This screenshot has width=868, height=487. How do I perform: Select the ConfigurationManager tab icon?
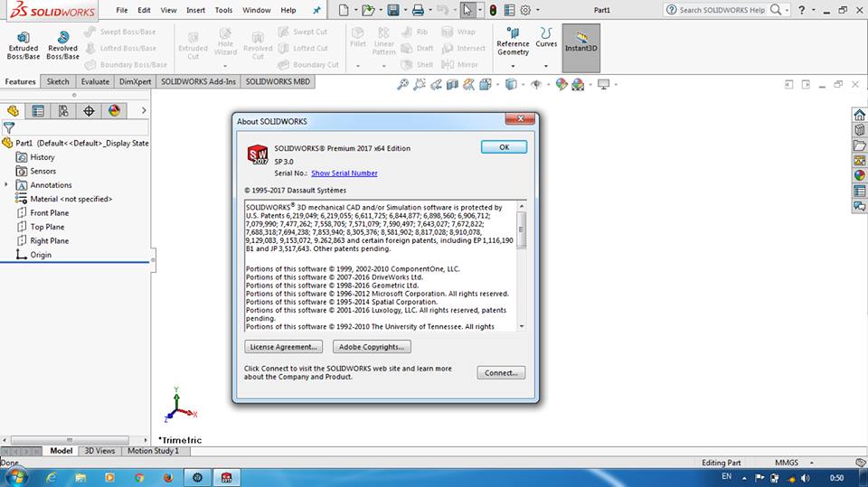click(63, 110)
